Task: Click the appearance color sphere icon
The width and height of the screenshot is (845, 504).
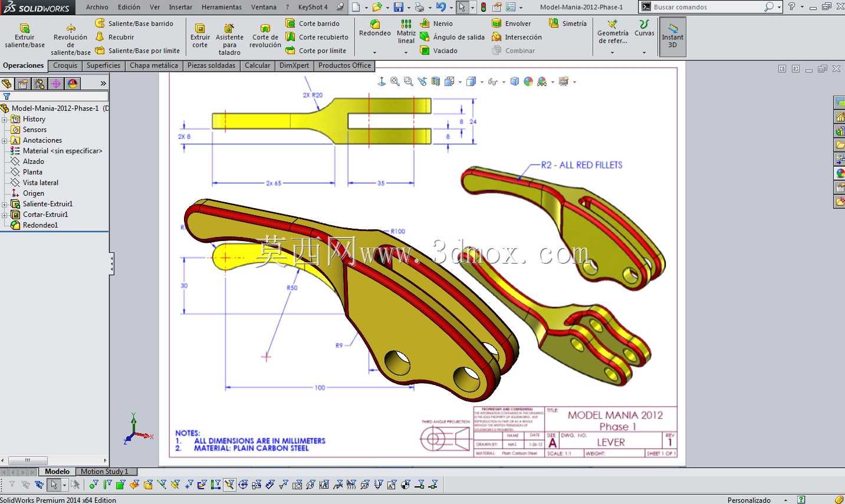Action: pyautogui.click(x=528, y=82)
